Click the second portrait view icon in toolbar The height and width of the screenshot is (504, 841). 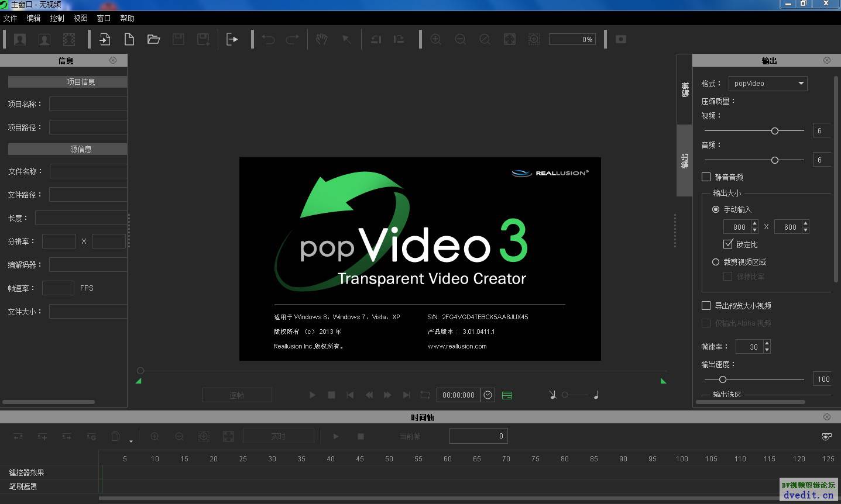(x=44, y=39)
